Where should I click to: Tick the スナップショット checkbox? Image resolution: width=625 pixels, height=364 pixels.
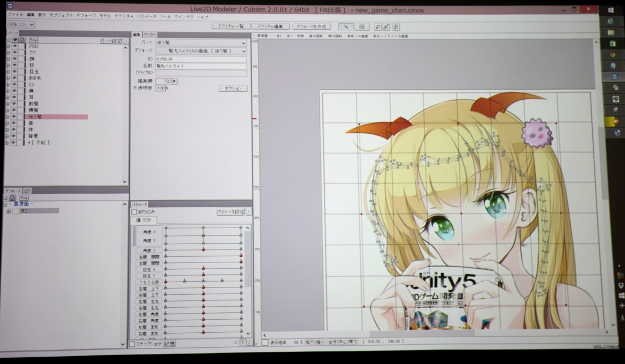132,344
